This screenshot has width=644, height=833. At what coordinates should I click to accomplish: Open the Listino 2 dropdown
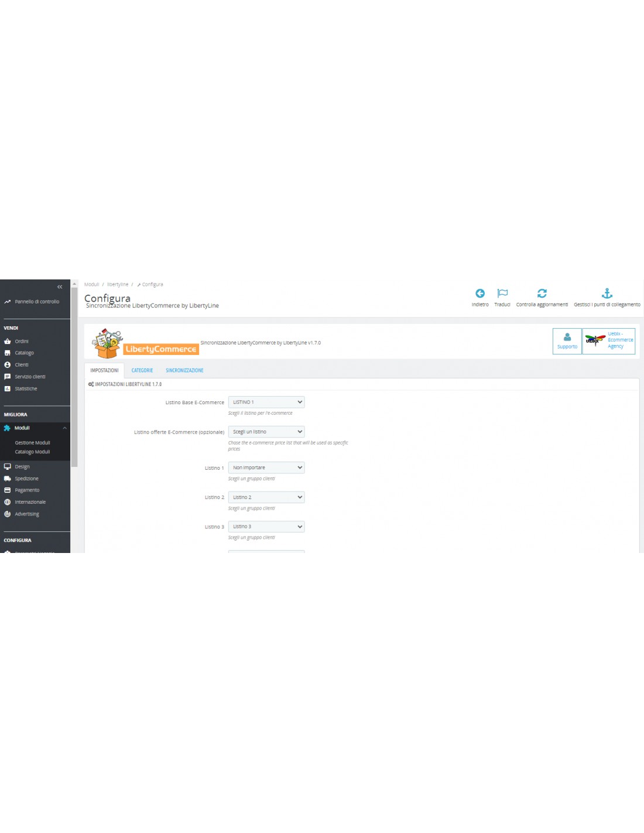(266, 497)
